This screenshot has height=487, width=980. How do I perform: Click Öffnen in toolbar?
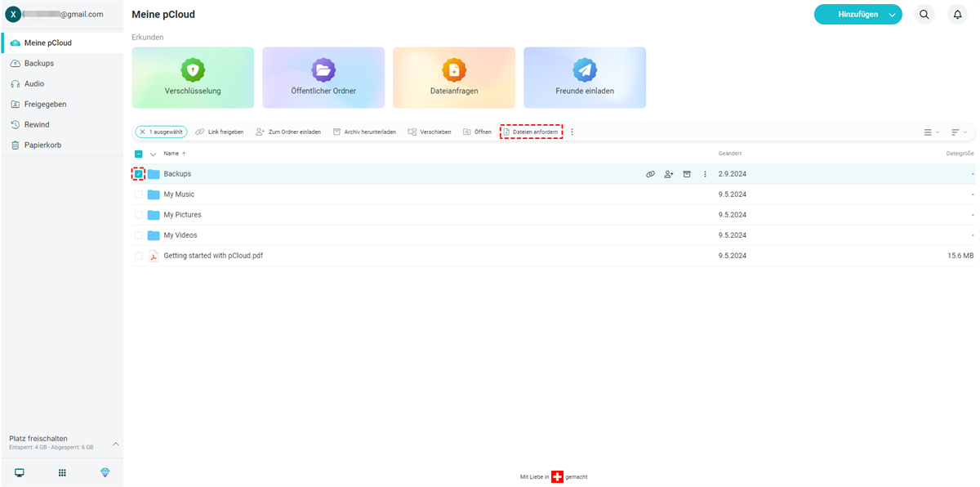pyautogui.click(x=477, y=132)
